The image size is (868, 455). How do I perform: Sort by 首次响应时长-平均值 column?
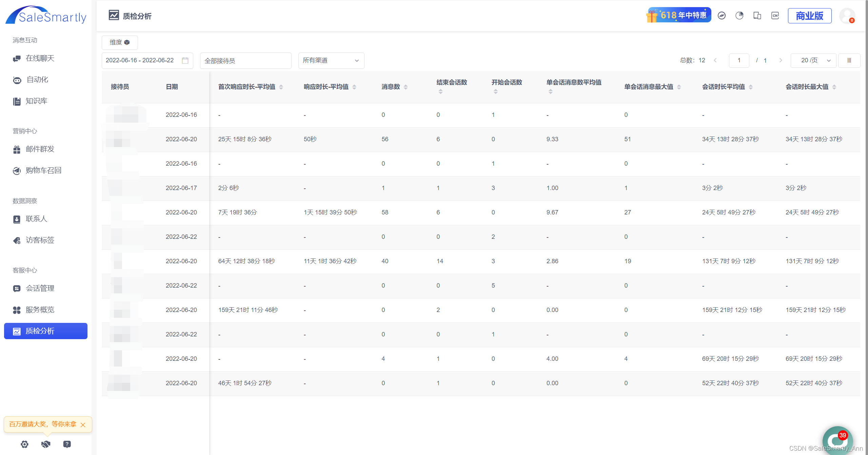click(x=281, y=87)
